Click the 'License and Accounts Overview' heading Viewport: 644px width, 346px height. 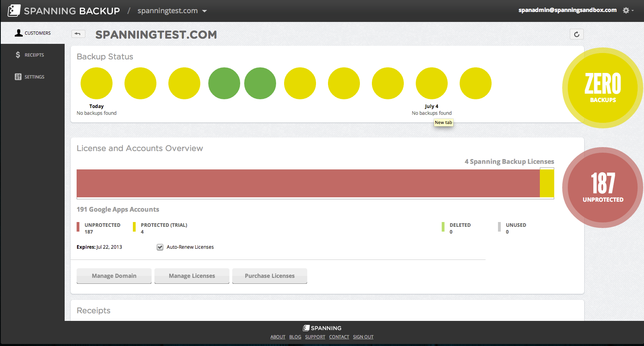pyautogui.click(x=140, y=148)
